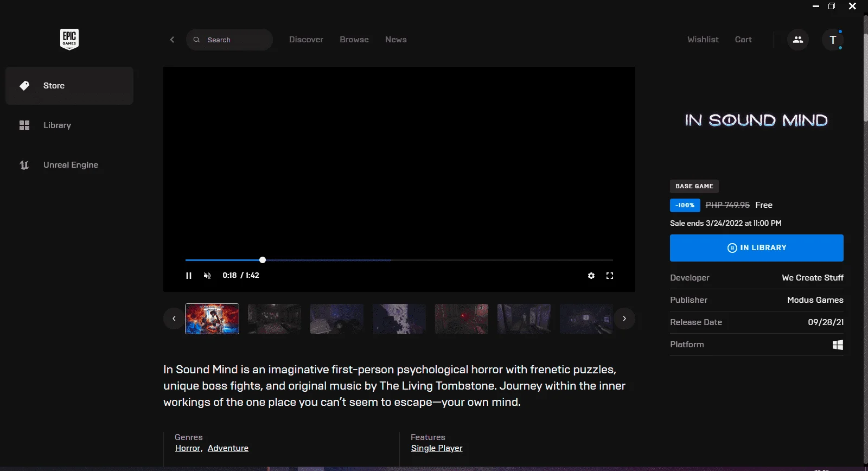Click the struck-through PHP 749.95 price
The image size is (868, 471).
coord(727,205)
